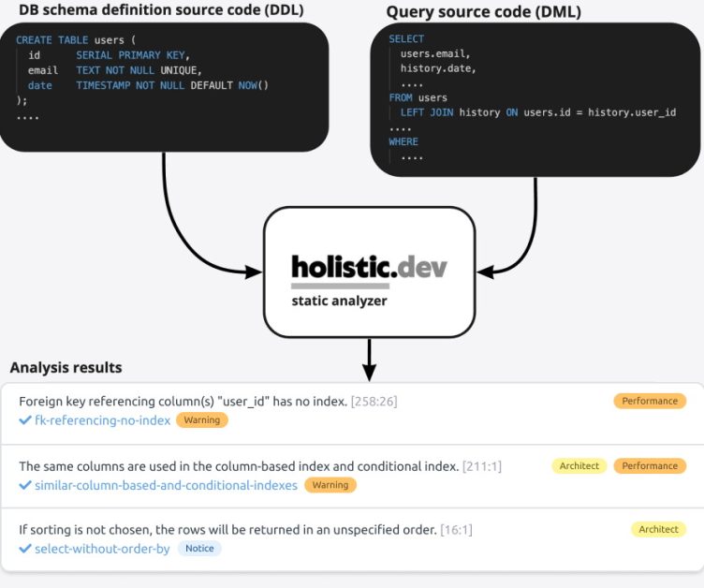Select Architect tag on the sorting result

658,529
